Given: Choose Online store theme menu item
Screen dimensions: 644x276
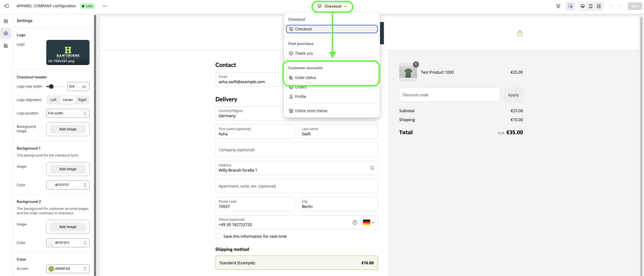Looking at the screenshot, I should (x=311, y=111).
